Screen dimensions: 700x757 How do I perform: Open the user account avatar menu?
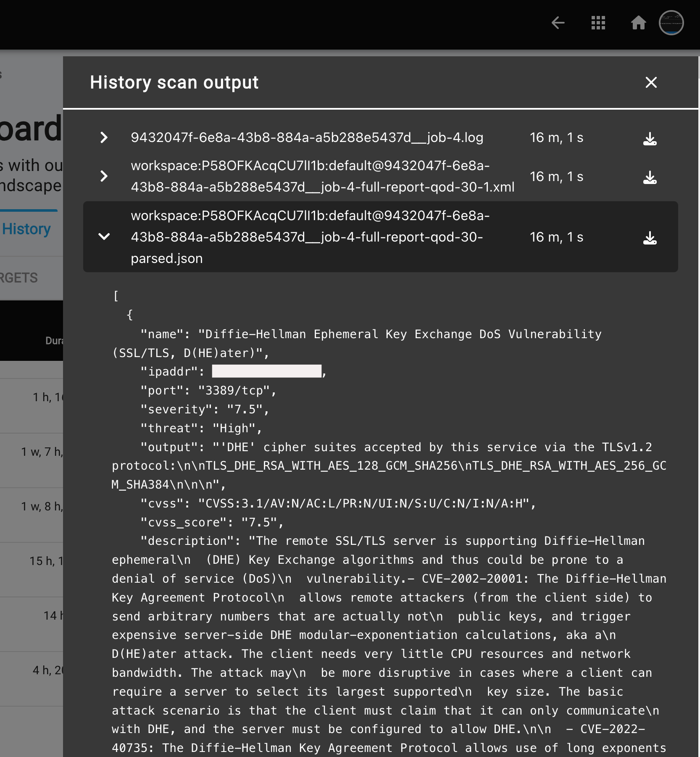click(x=672, y=23)
